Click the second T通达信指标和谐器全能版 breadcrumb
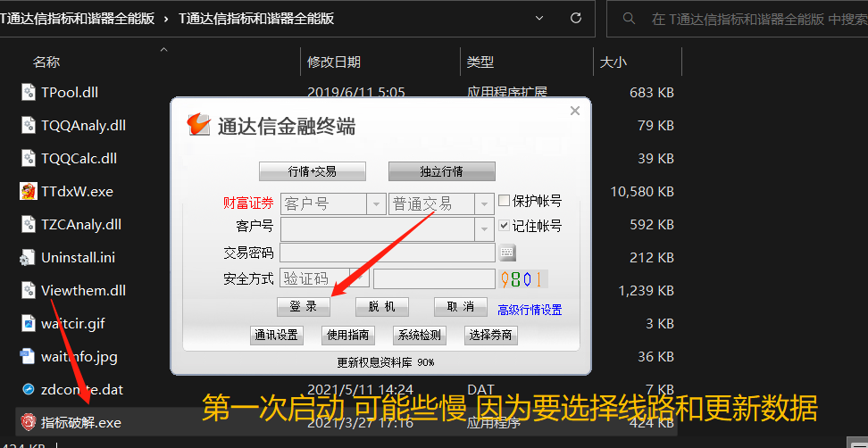Viewport: 868px width, 448px height. (256, 18)
